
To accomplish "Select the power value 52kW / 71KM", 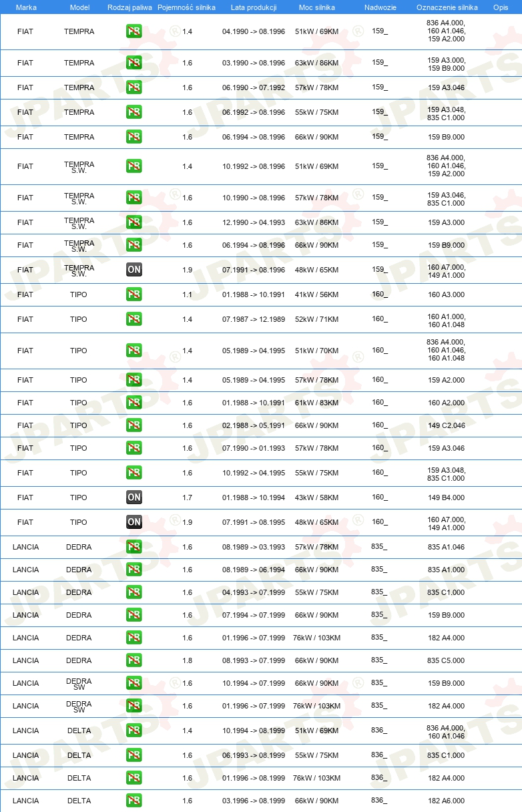I will [316, 319].
